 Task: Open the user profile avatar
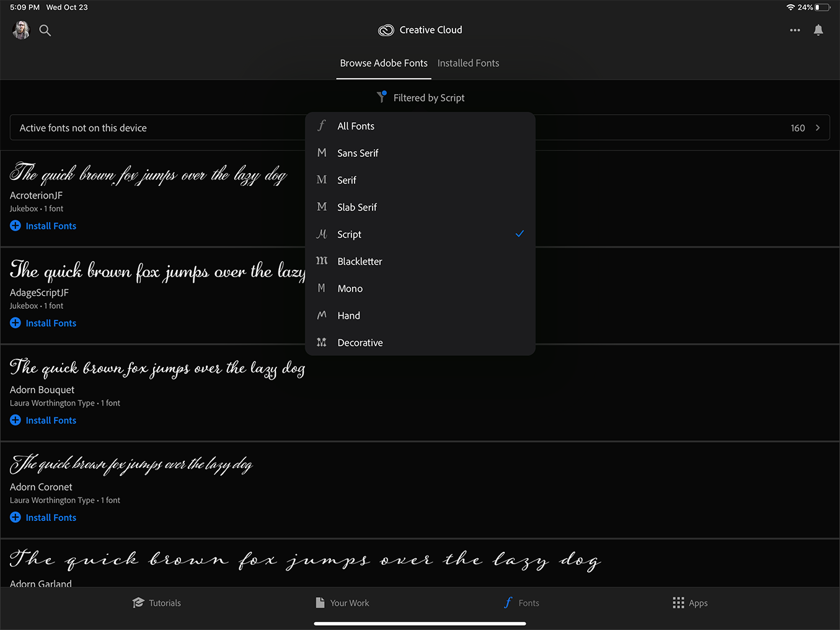coord(21,30)
